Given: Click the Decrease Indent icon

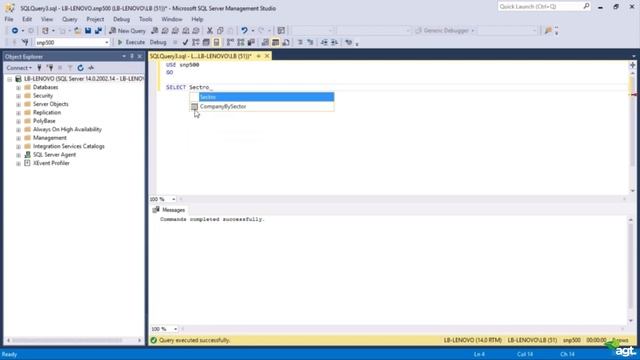Looking at the screenshot, I should [324, 42].
